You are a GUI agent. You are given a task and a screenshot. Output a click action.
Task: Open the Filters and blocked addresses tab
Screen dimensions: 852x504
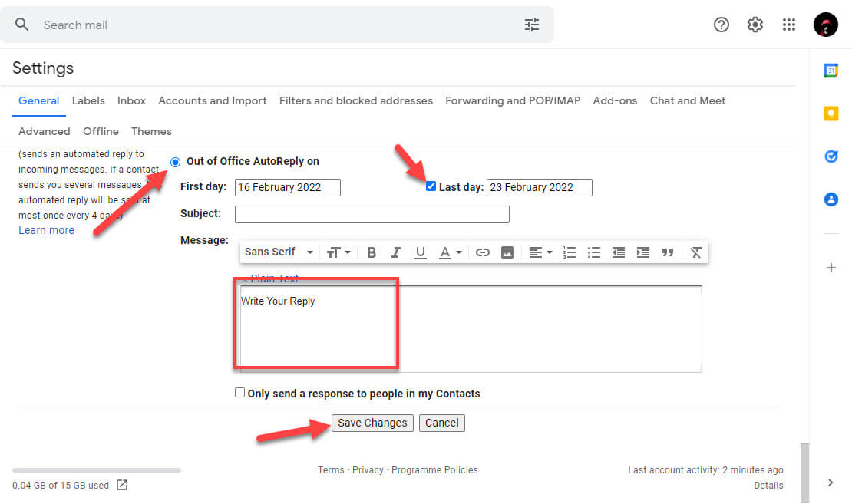[356, 100]
